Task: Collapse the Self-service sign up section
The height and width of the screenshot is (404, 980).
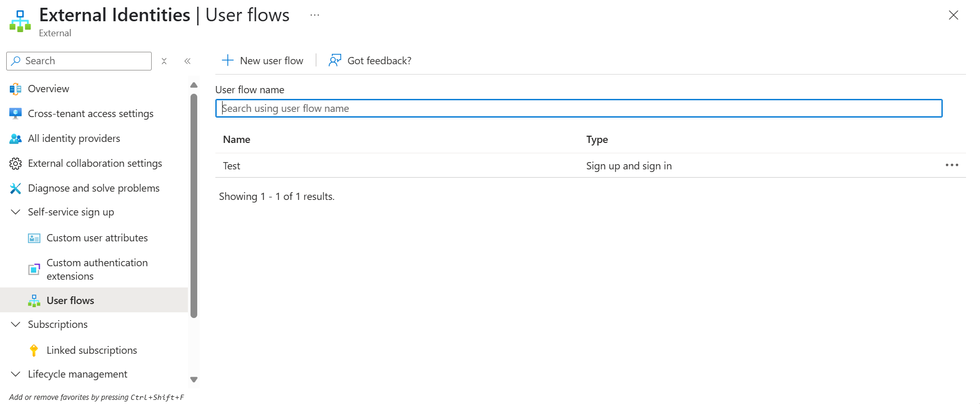Action: coord(16,212)
